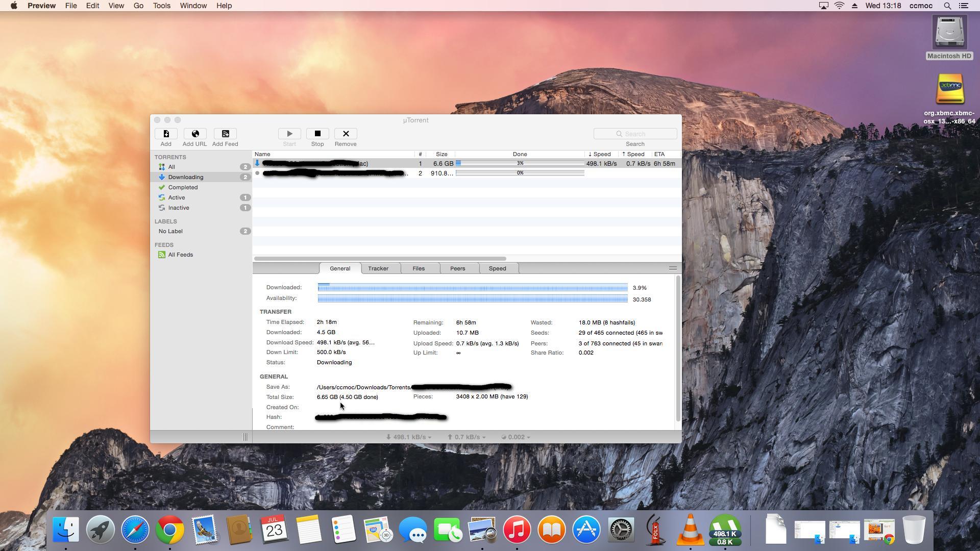Click the Remove X toolbar icon

(x=346, y=134)
